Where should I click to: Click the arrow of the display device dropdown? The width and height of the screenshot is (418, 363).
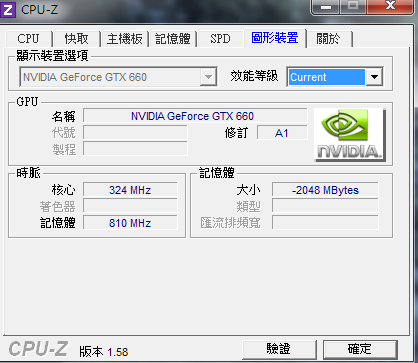(x=208, y=77)
